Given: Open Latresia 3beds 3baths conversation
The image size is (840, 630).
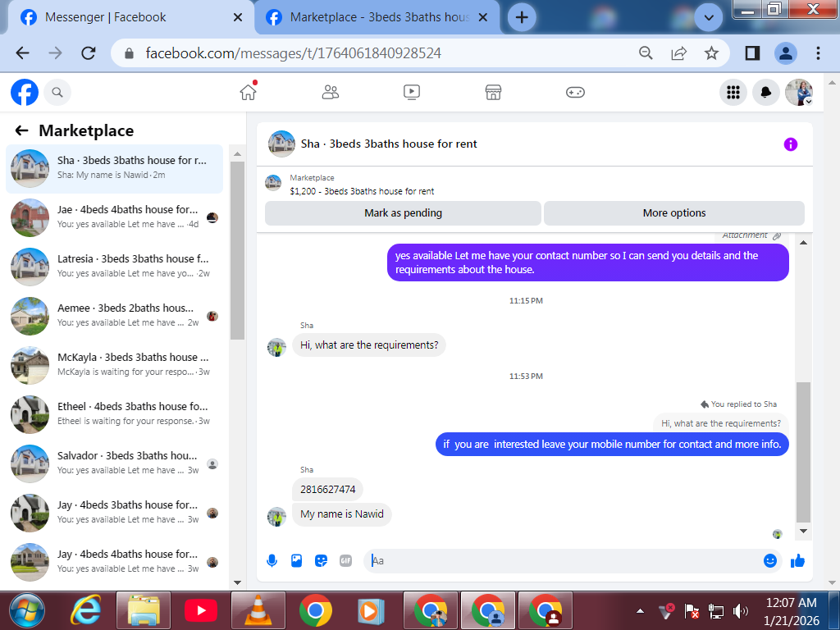Looking at the screenshot, I should point(114,267).
